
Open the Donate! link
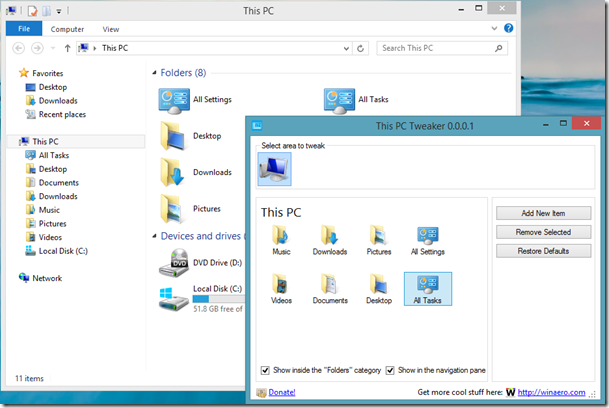click(x=282, y=392)
